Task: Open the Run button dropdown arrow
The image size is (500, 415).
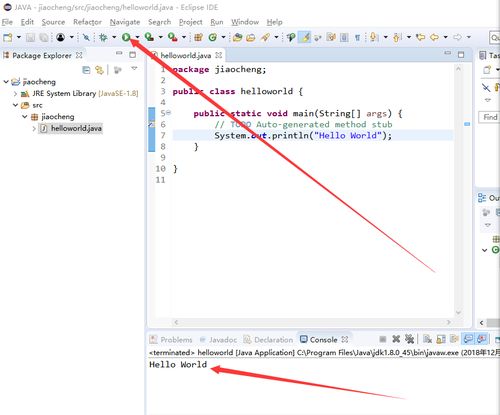Action: (x=137, y=37)
